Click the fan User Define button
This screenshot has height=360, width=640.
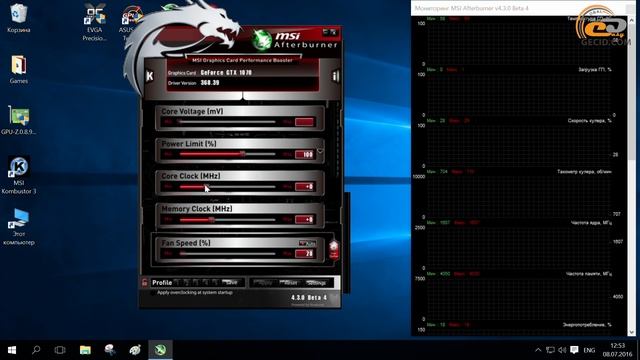click(333, 250)
